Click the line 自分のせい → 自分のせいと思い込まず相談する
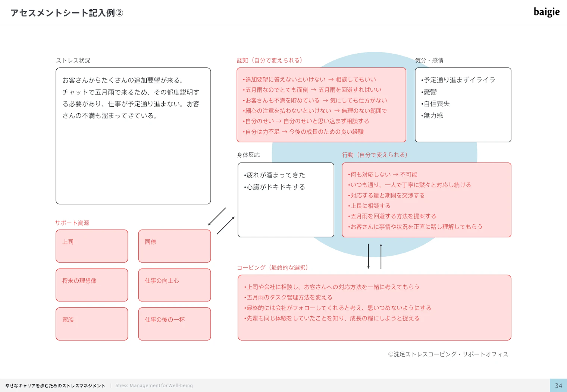 [306, 121]
